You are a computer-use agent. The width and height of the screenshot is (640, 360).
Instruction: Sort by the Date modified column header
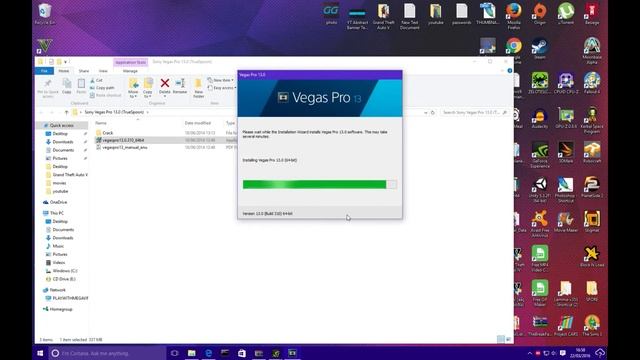[198, 123]
